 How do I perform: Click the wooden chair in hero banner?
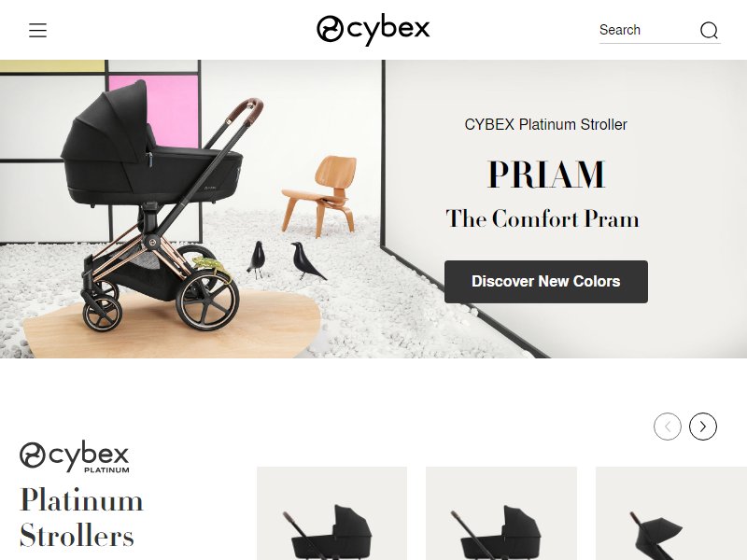pyautogui.click(x=319, y=195)
